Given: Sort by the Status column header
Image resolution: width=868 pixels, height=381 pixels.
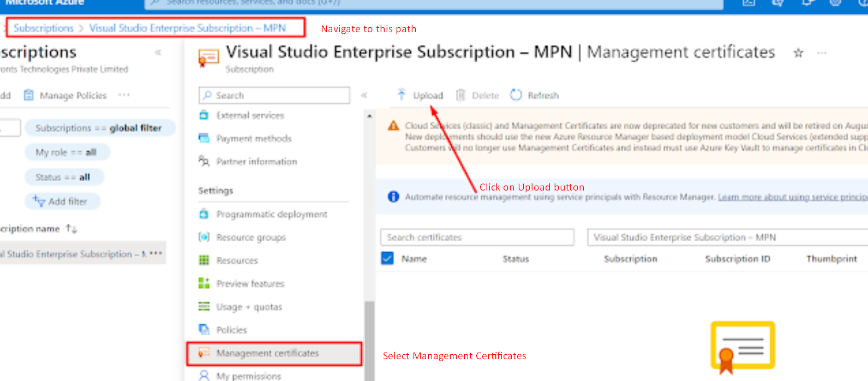Looking at the screenshot, I should click(516, 259).
